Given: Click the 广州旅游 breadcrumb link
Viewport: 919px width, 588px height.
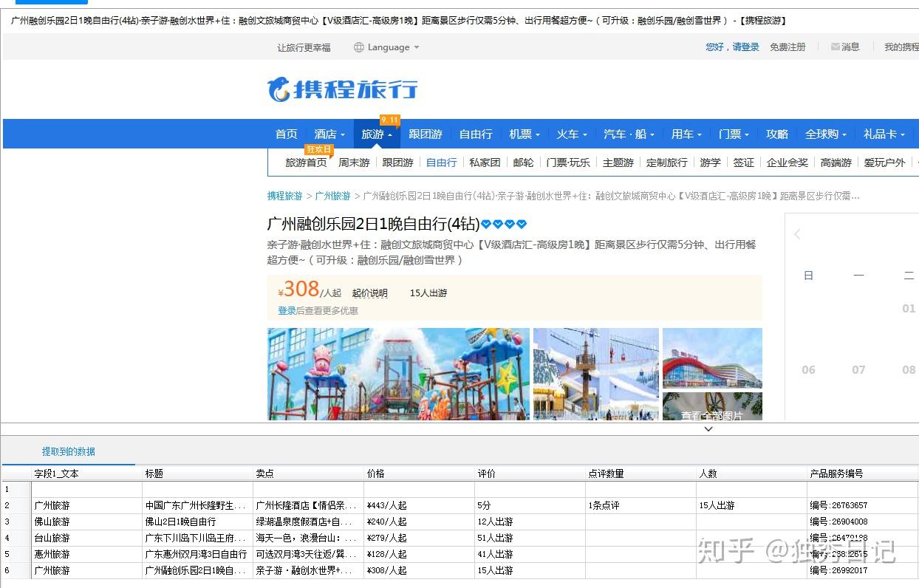Looking at the screenshot, I should [333, 196].
